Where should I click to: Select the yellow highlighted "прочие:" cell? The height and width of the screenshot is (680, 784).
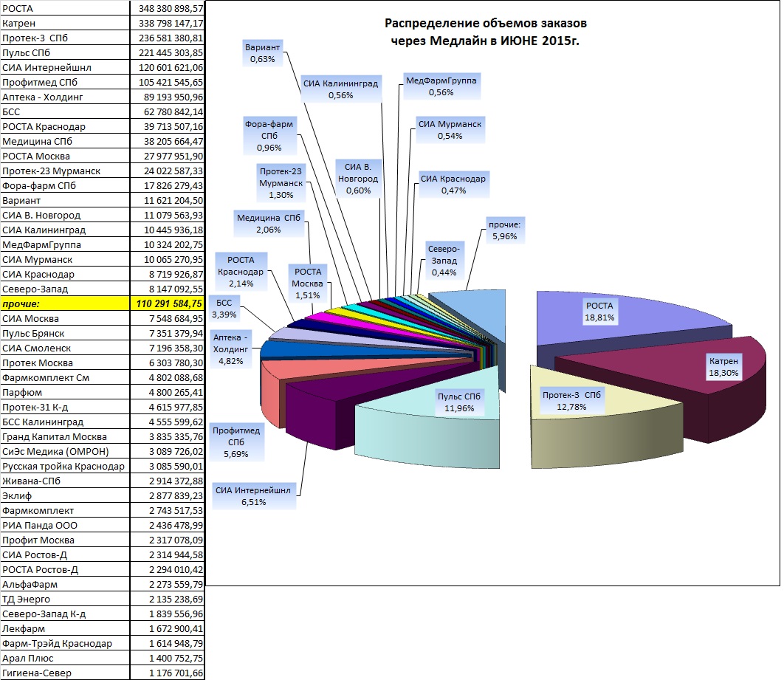click(x=65, y=303)
